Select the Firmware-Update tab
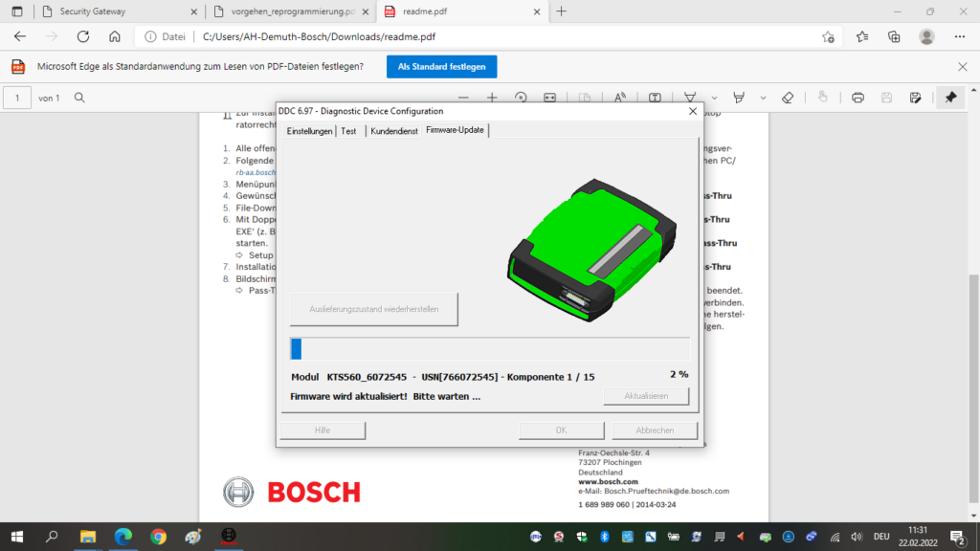 [455, 130]
